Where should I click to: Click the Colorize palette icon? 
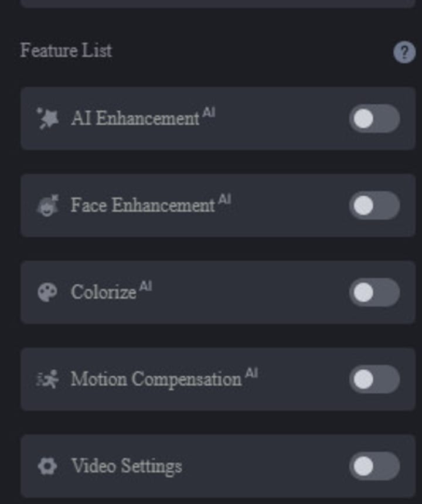click(x=47, y=292)
